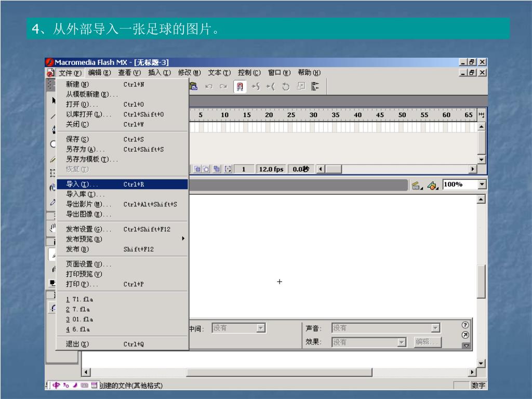This screenshot has height=399, width=532.
Task: Close the 文件 menu
Action: [70, 73]
